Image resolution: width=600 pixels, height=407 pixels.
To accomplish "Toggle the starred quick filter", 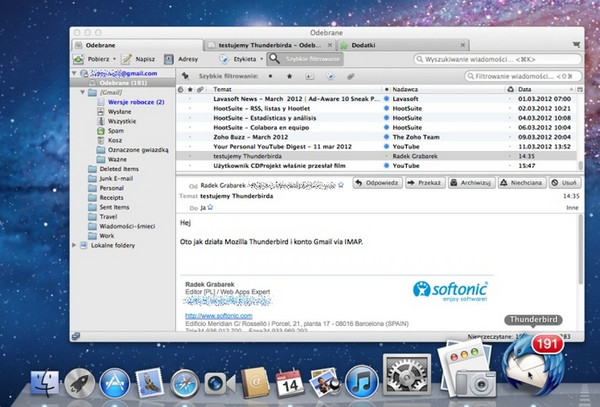I will click(x=289, y=75).
